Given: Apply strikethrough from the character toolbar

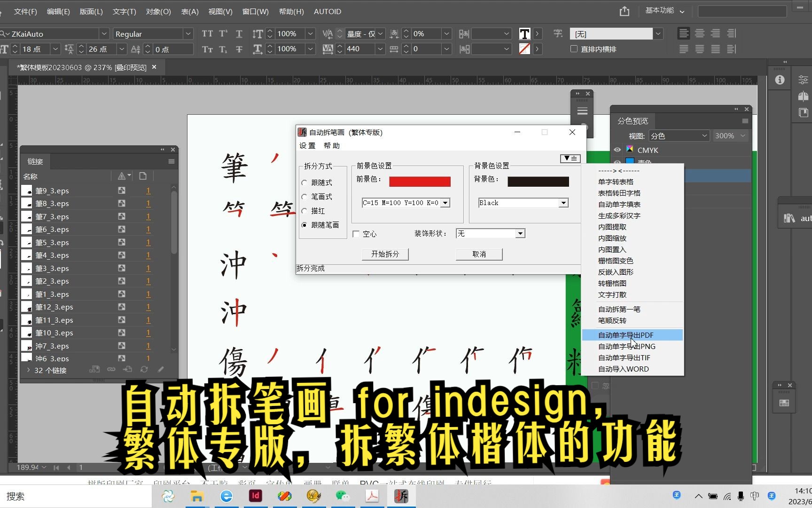Looking at the screenshot, I should click(239, 49).
